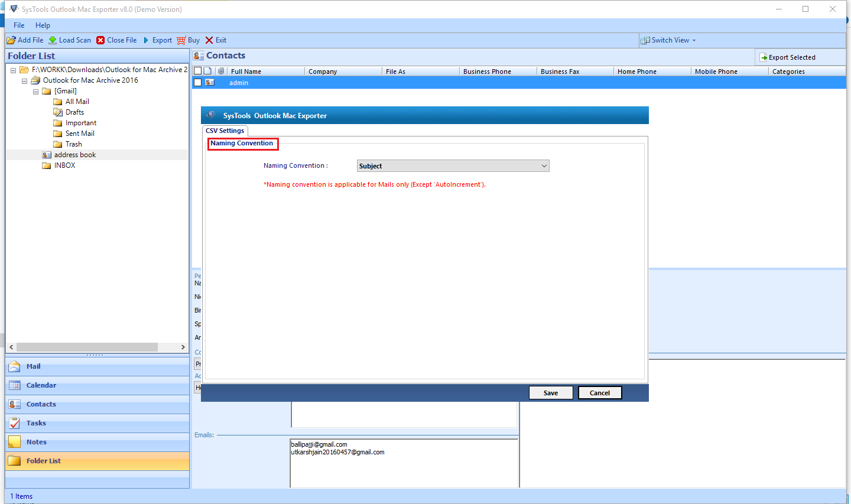
Task: Sort by Business Fax column header
Action: [576, 71]
